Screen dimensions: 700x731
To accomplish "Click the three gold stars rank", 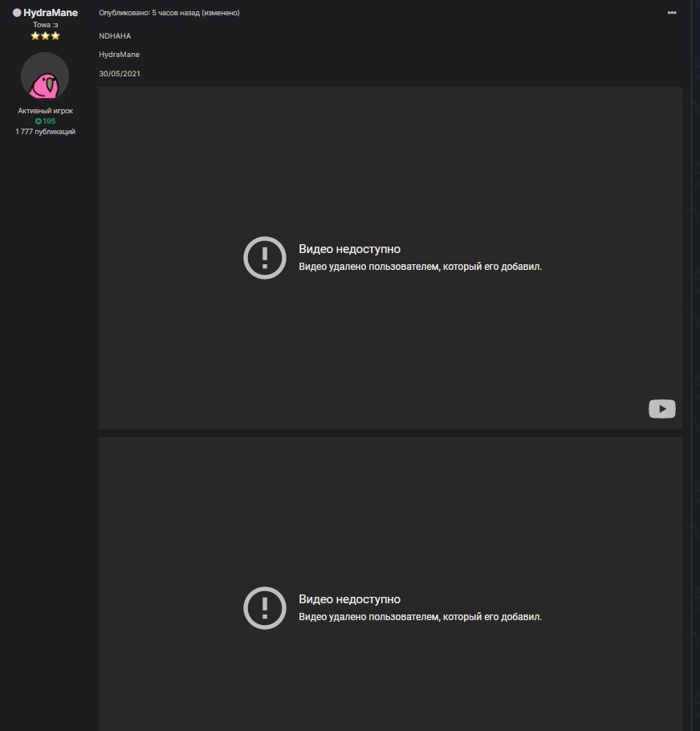I will pyautogui.click(x=45, y=36).
